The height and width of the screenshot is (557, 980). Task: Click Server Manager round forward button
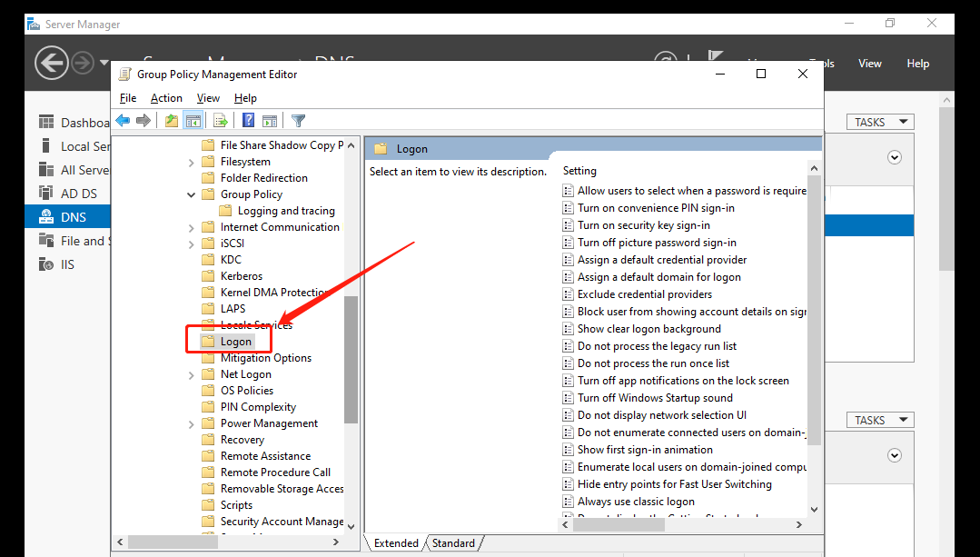83,63
